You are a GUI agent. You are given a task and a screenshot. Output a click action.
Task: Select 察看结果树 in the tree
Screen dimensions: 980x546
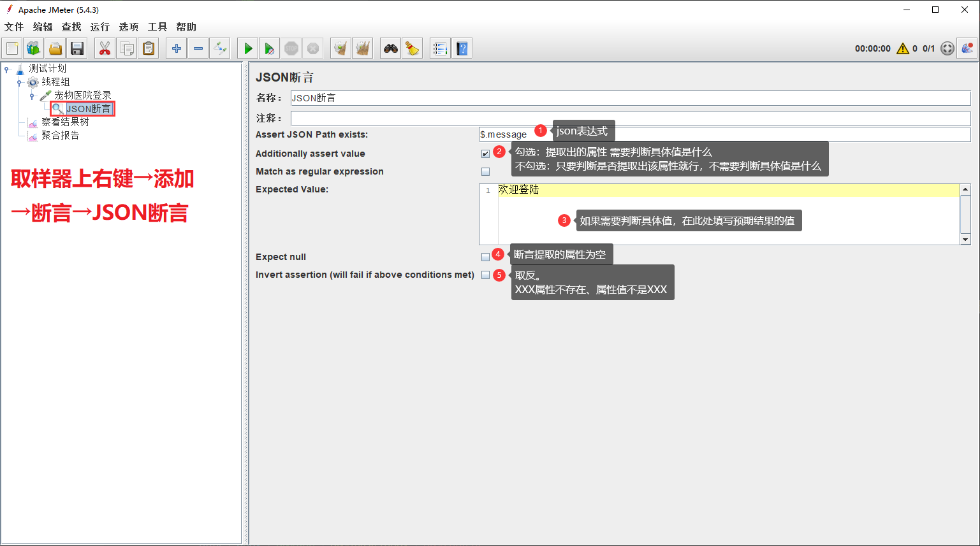tap(65, 122)
